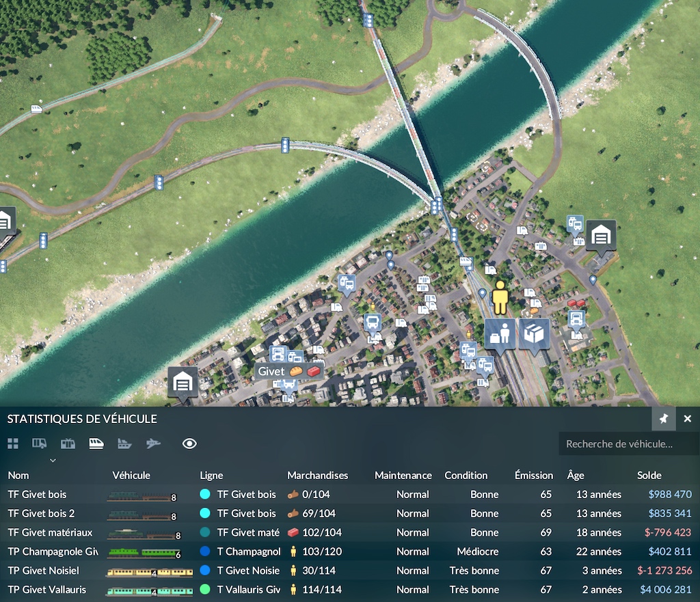
Task: Sort by Maintenance column header
Action: click(403, 476)
